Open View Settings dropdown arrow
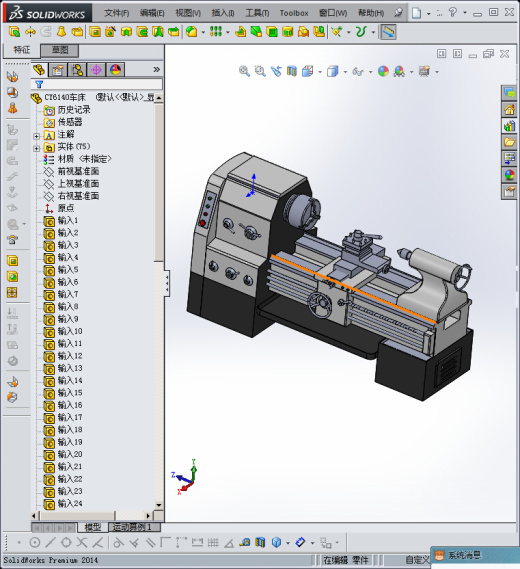The height and width of the screenshot is (569, 520). 437,72
